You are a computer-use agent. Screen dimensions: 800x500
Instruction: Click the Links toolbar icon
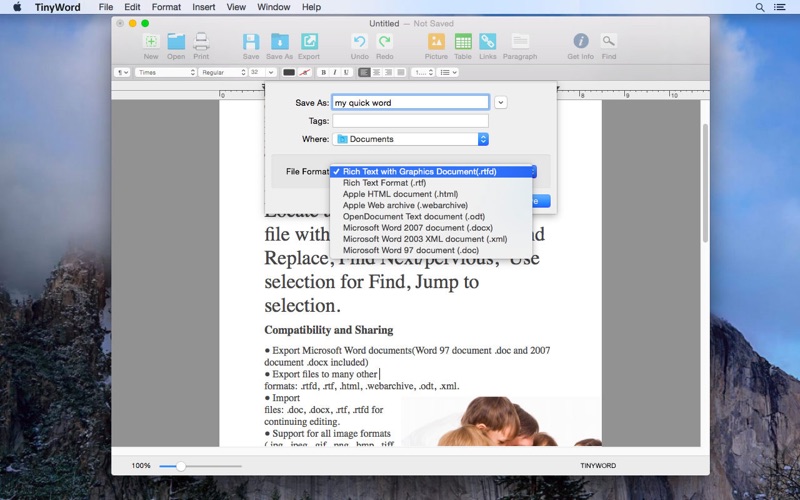coord(488,42)
